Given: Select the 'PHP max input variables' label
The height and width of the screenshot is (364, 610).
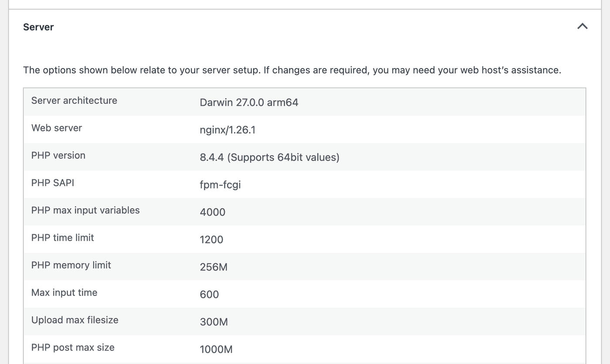Looking at the screenshot, I should [85, 210].
